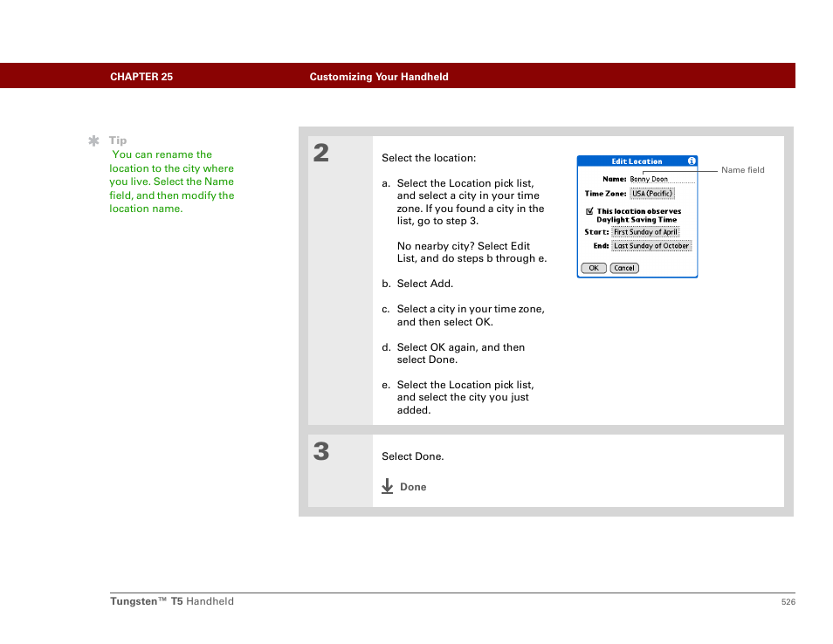Screen dimensions: 833x644
Task: Click the 'Start:' label in the dialog
Action: (x=596, y=232)
